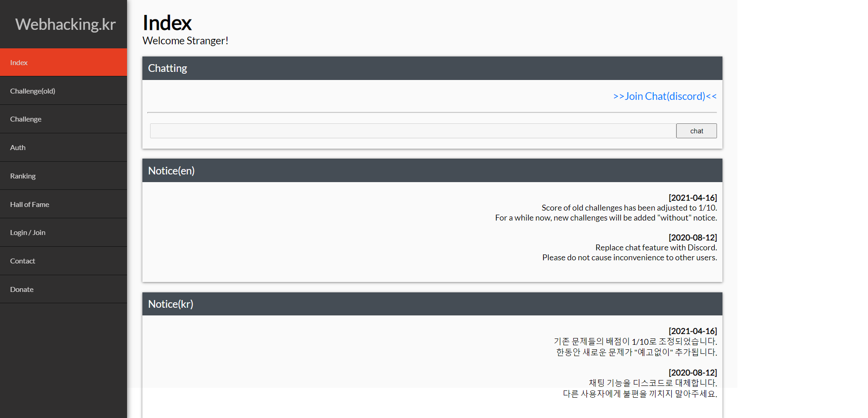Select the [2021-04-16] date in Notice(kr)

point(693,331)
